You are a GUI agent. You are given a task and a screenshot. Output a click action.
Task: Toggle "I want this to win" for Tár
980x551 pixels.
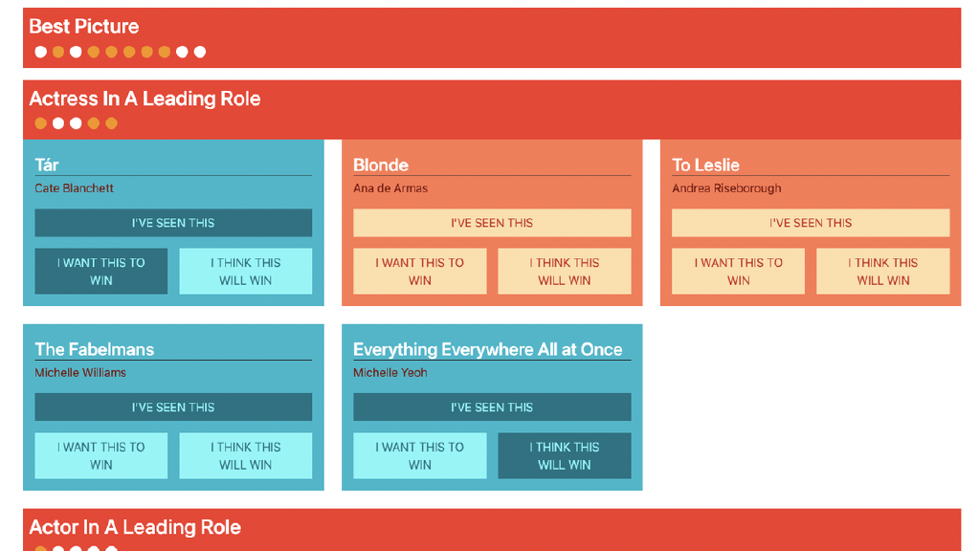101,272
